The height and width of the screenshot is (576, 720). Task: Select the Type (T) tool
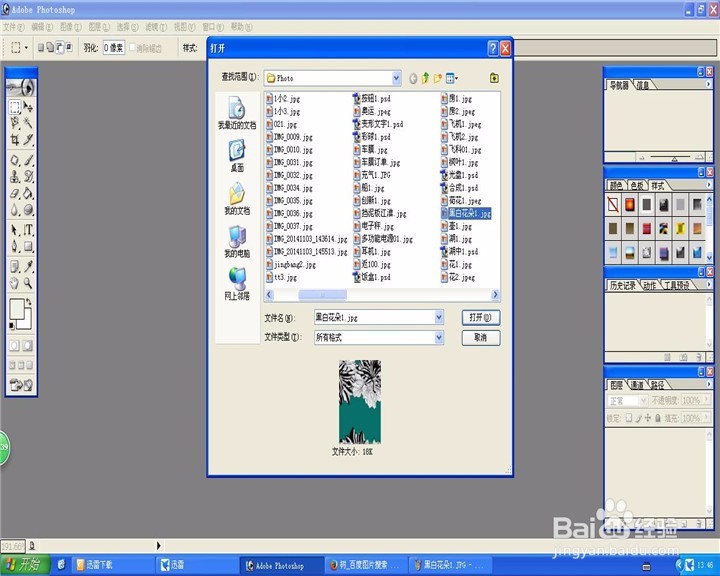point(28,230)
